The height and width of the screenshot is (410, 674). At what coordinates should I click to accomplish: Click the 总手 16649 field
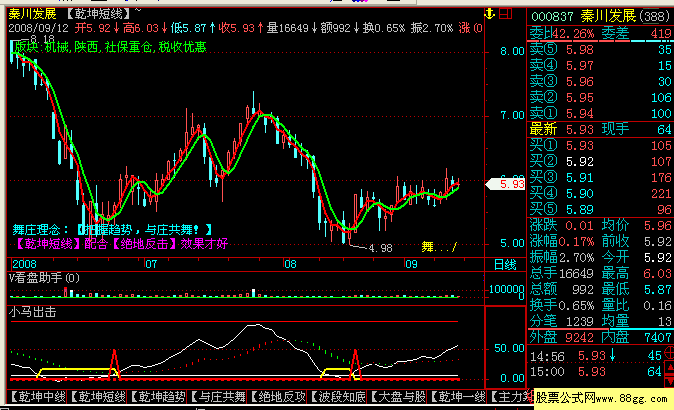561,273
